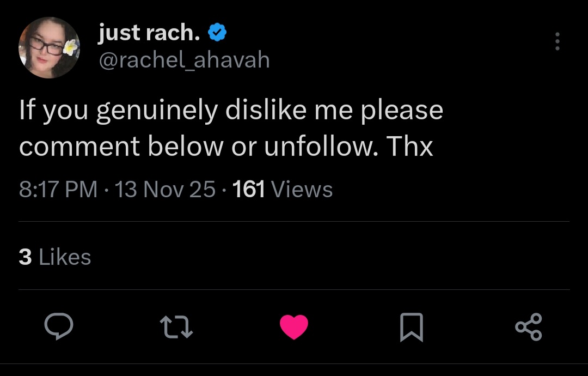Repost the tweet using the retweet icon
Image resolution: width=588 pixels, height=376 pixels.
pyautogui.click(x=175, y=327)
